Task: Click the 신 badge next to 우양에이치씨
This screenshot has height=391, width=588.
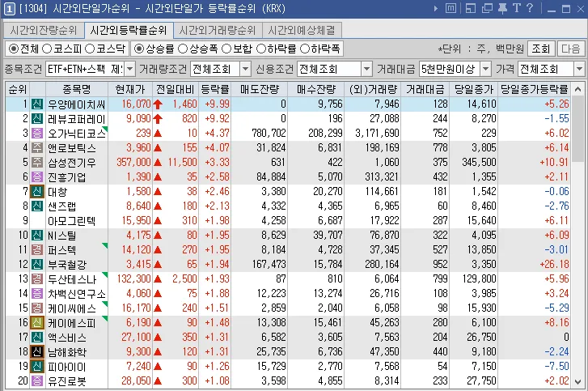Action: click(36, 104)
